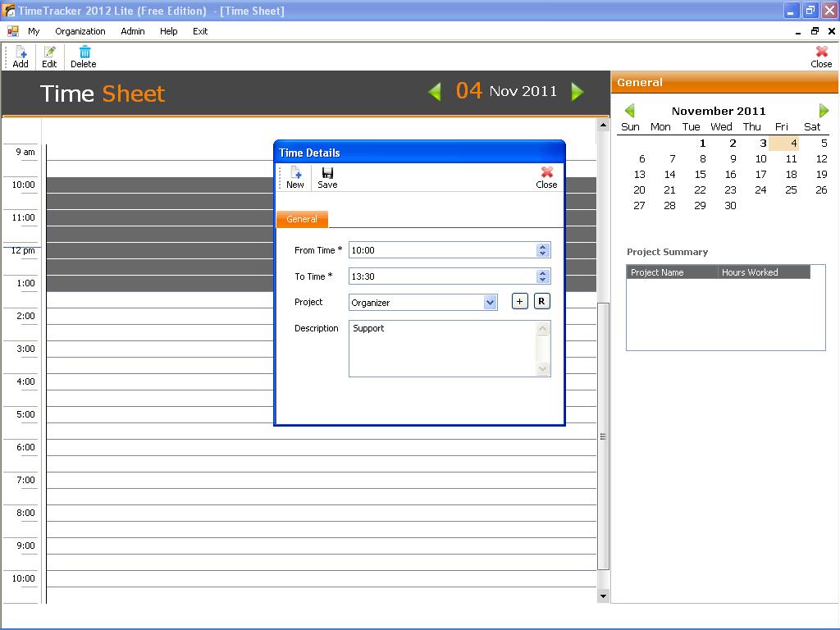The image size is (840, 630).
Task: Select November 30 in calendar
Action: tap(729, 206)
